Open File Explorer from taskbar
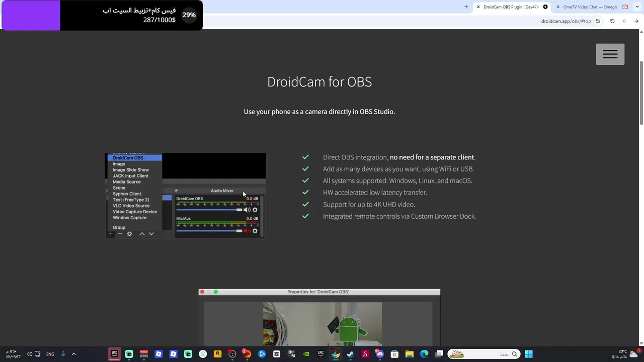The width and height of the screenshot is (644, 362). point(410,354)
